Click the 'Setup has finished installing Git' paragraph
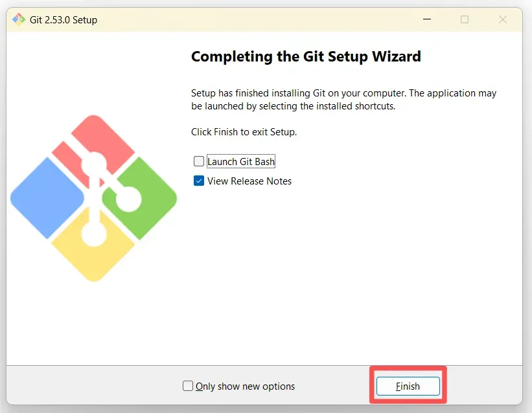This screenshot has width=532, height=413. (343, 99)
